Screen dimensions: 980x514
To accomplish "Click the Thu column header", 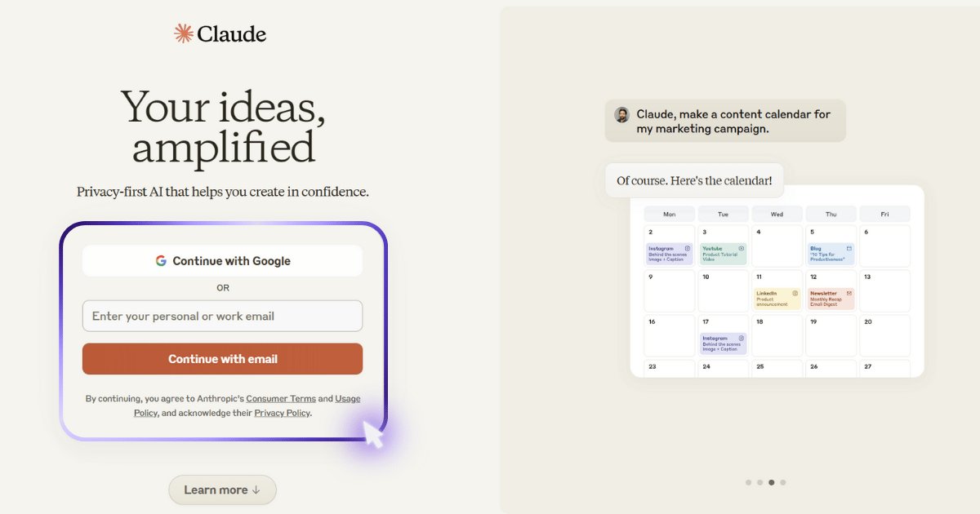I will point(831,214).
